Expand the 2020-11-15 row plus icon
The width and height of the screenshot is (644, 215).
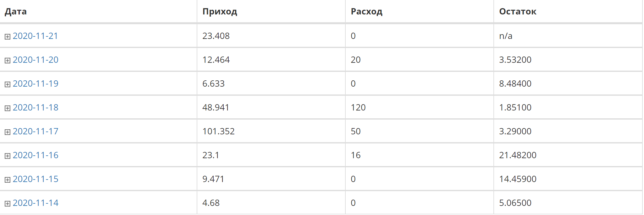[8, 180]
